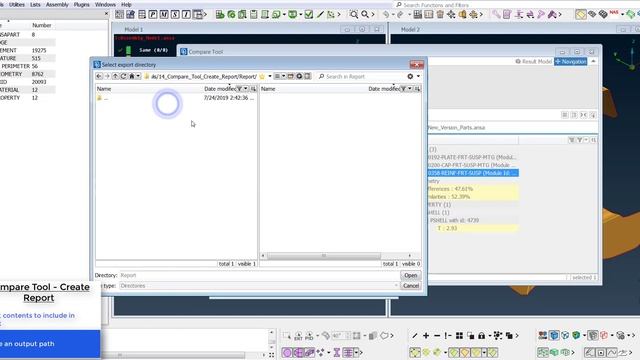Switch to Result Model mode
The width and height of the screenshot is (640, 360).
pyautogui.click(x=533, y=61)
